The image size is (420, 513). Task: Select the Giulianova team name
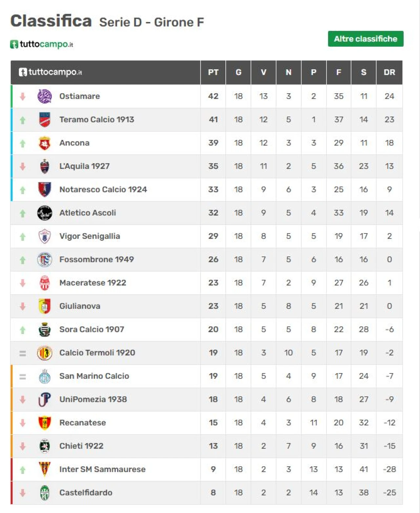tap(80, 306)
